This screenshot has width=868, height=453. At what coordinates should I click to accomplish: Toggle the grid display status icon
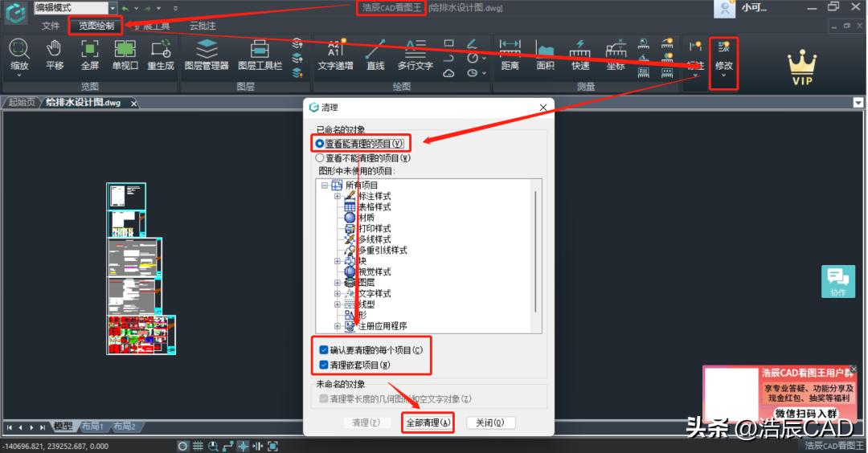coord(199,446)
